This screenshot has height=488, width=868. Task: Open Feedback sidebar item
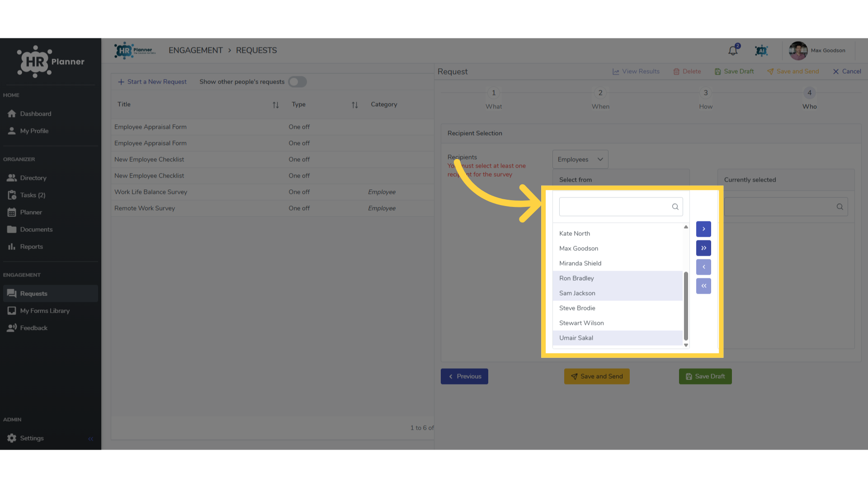[x=50, y=328]
